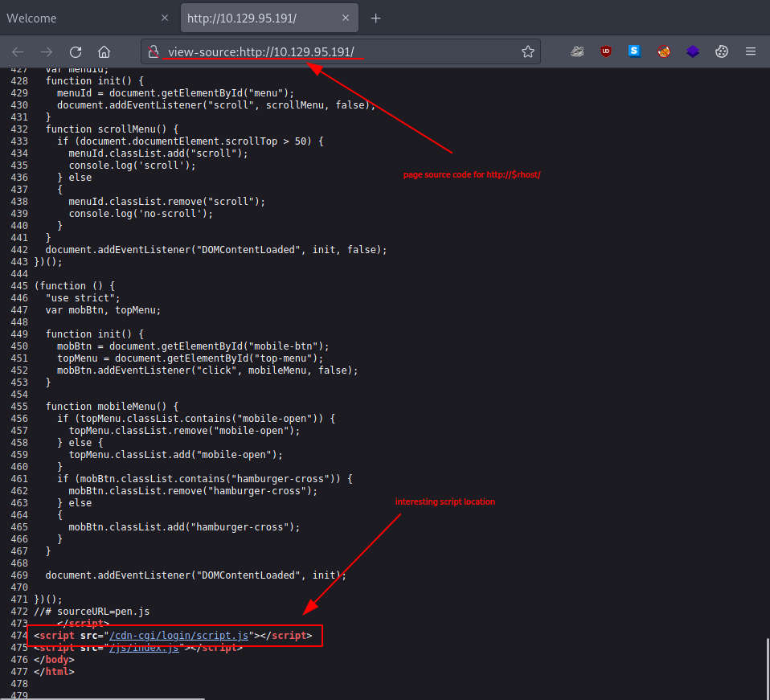Viewport: 770px width, 700px height.
Task: Open the site security padlock info panel
Action: 154,51
